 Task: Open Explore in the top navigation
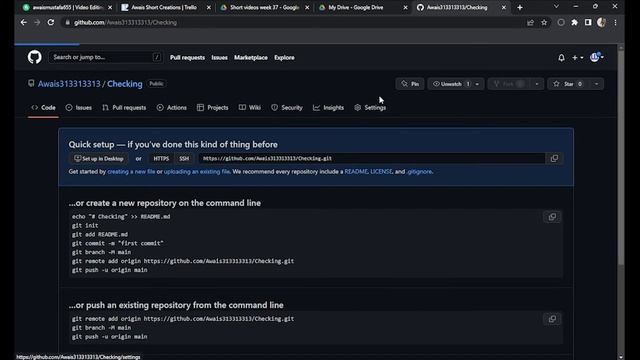[284, 58]
